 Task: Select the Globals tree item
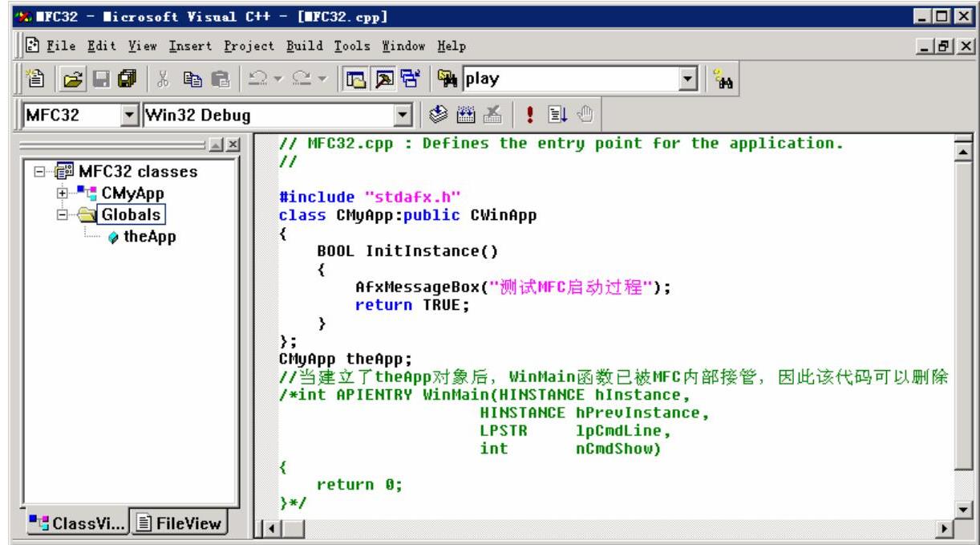(131, 215)
